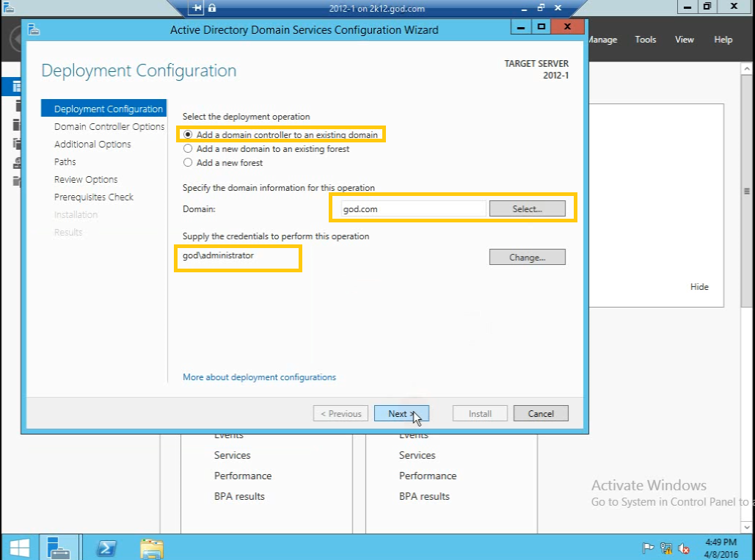Click the Select... button for the domain
The image size is (755, 560).
pos(528,209)
